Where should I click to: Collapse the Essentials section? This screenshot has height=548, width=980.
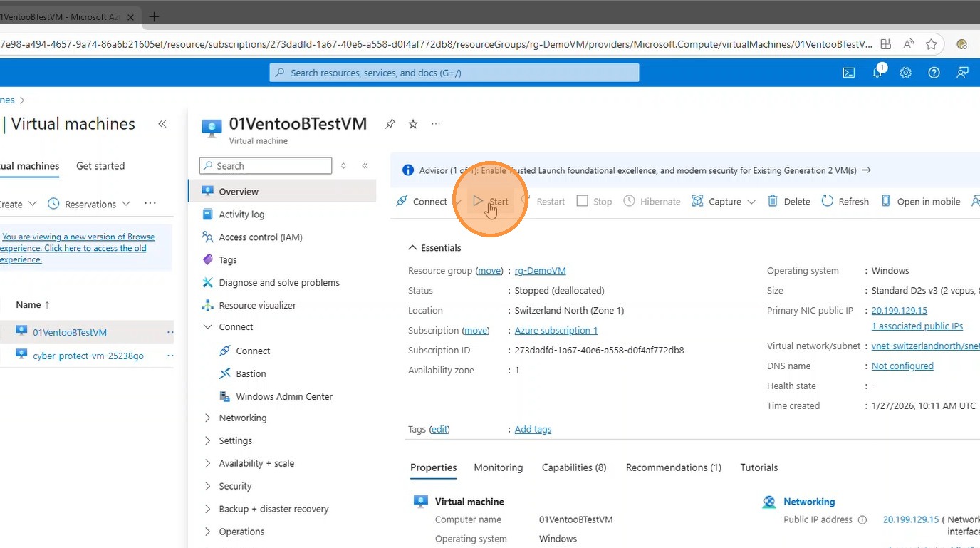(434, 248)
